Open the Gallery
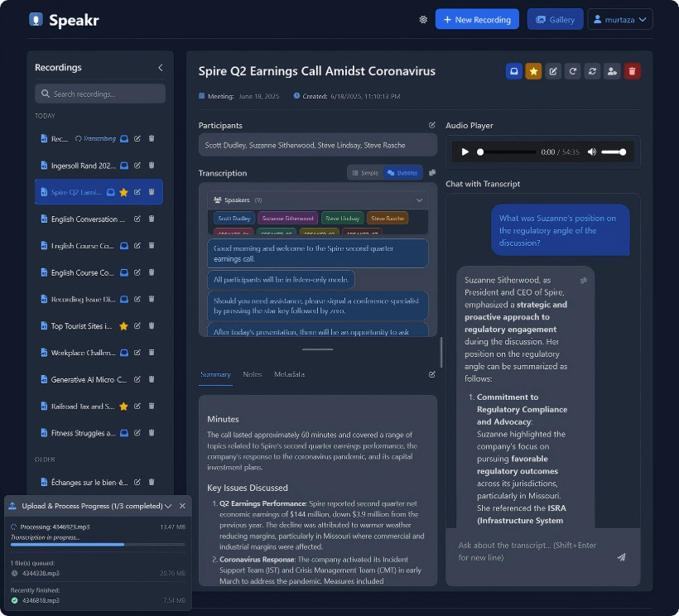This screenshot has height=616, width=679. click(555, 19)
